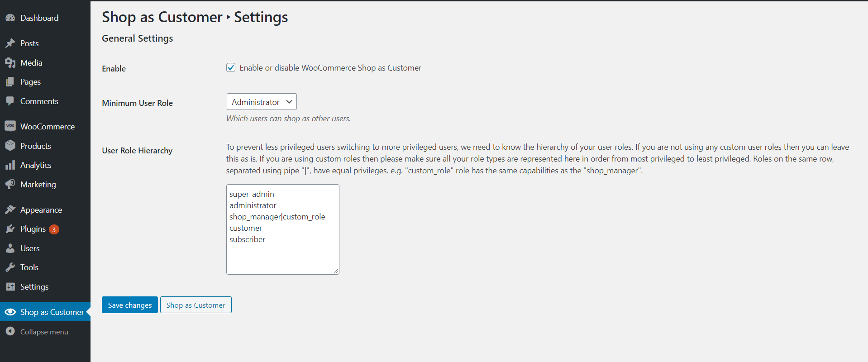The image size is (868, 362).
Task: Click the Posts pushpin icon
Action: coord(10,43)
